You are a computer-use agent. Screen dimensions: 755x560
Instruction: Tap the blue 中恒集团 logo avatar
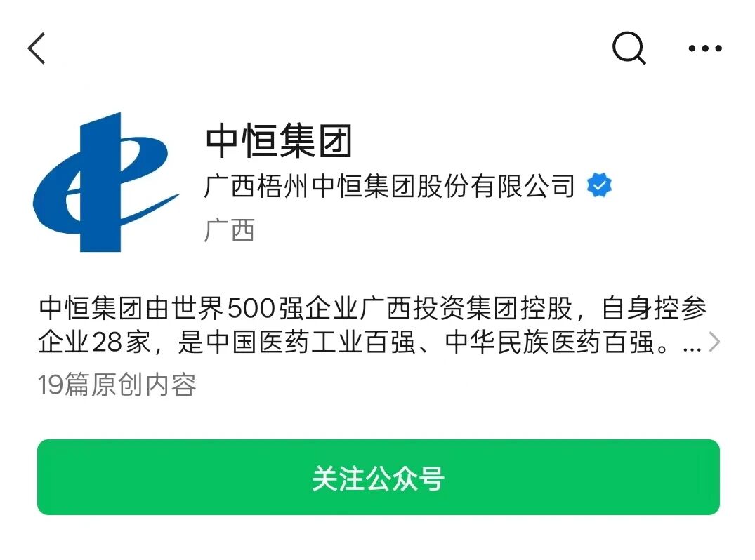coord(106,182)
